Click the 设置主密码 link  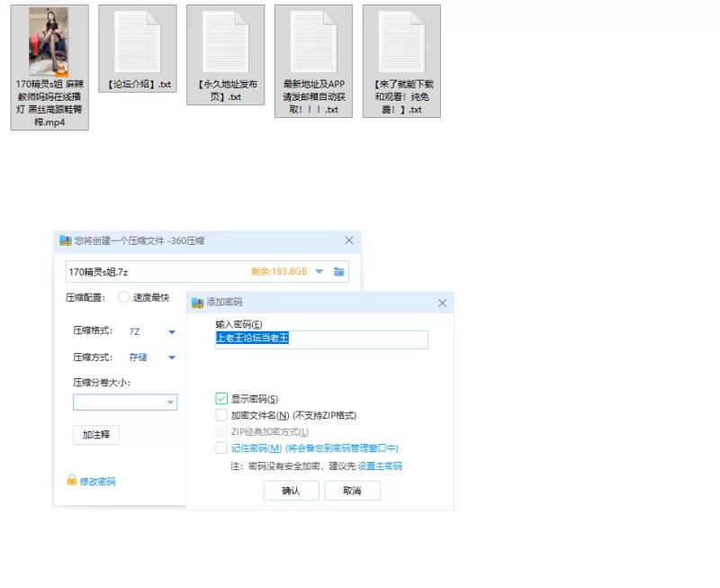[x=380, y=466]
